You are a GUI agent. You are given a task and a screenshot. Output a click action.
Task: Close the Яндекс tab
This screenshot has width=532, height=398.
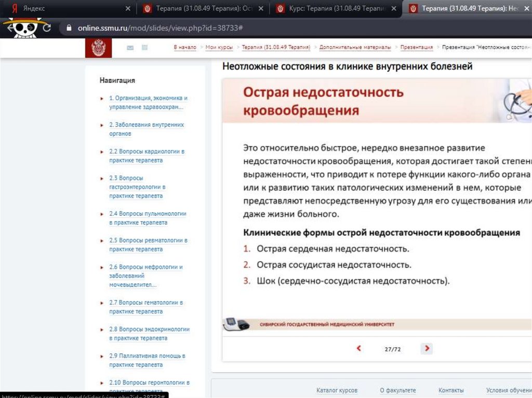coord(128,8)
